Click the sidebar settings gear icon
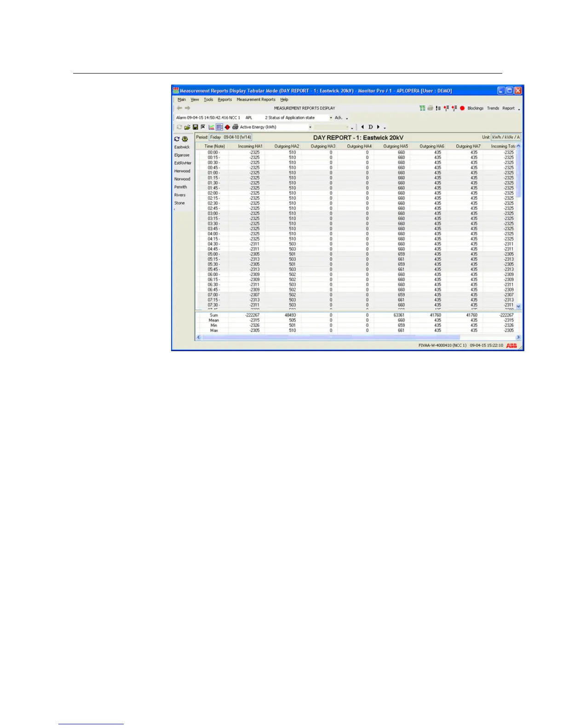Viewport: 563px width, 728px height. coord(185,139)
